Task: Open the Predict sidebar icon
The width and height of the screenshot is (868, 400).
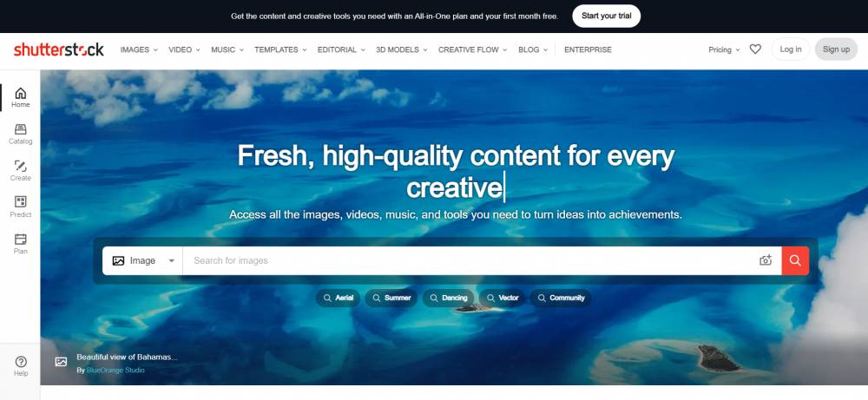Action: (x=21, y=202)
